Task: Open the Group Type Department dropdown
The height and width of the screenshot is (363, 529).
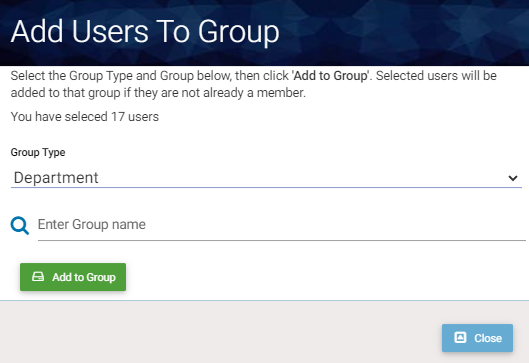Action: click(x=266, y=178)
